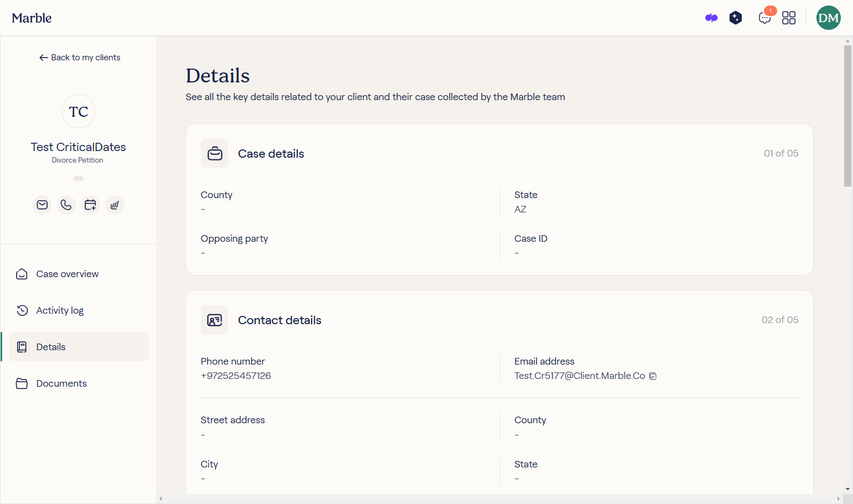The width and height of the screenshot is (853, 504).
Task: Copy the client email address
Action: (653, 376)
